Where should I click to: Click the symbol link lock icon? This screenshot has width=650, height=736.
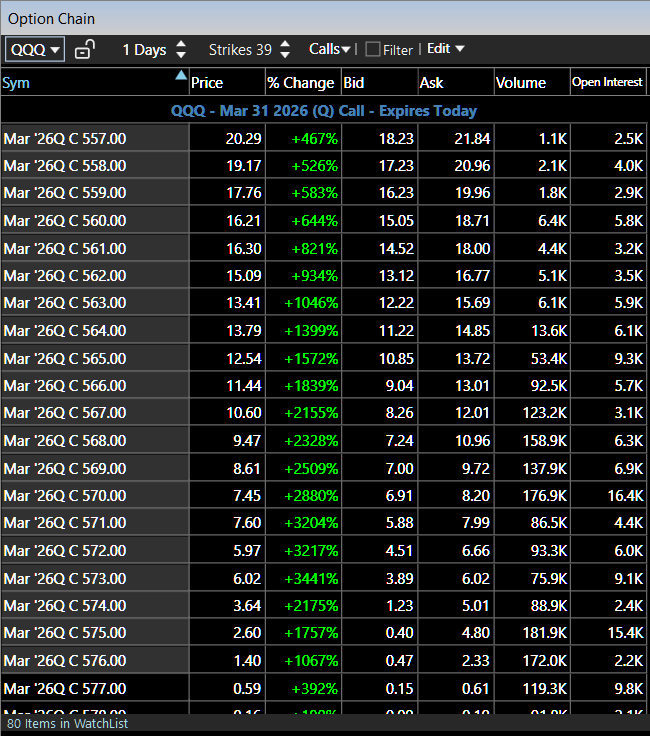click(85, 49)
